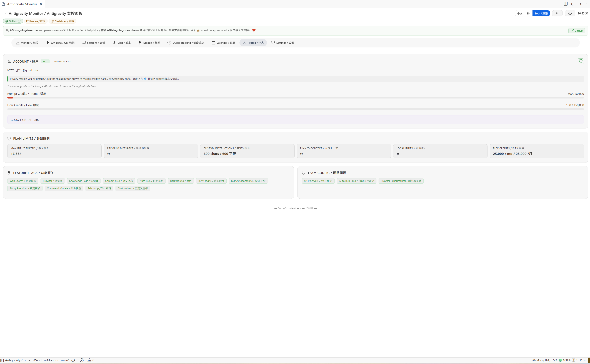Click the Premium Messages limit card
Image resolution: width=590 pixels, height=364 pixels.
click(x=151, y=151)
